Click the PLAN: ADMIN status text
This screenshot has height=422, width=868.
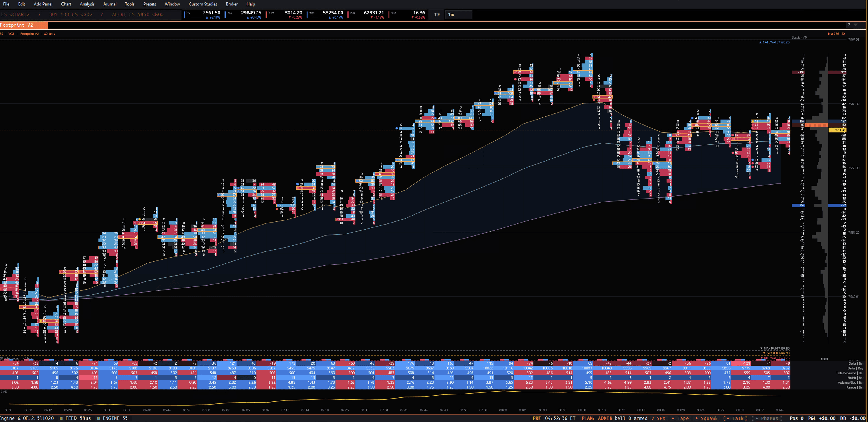[597, 418]
